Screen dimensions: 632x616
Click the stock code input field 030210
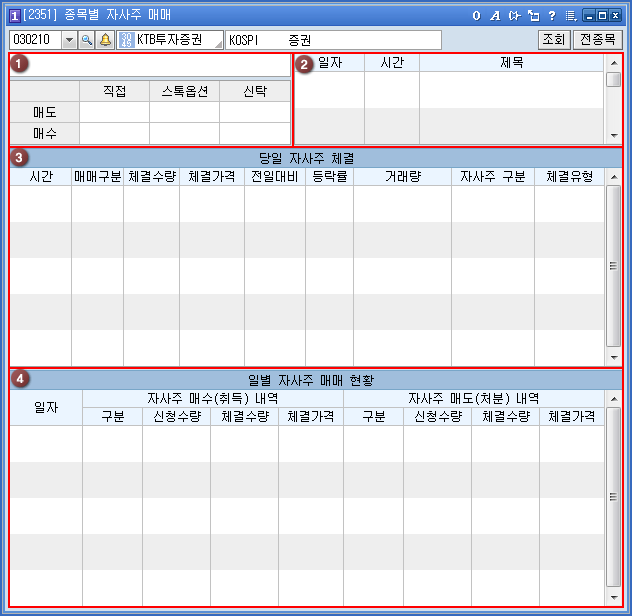point(35,40)
